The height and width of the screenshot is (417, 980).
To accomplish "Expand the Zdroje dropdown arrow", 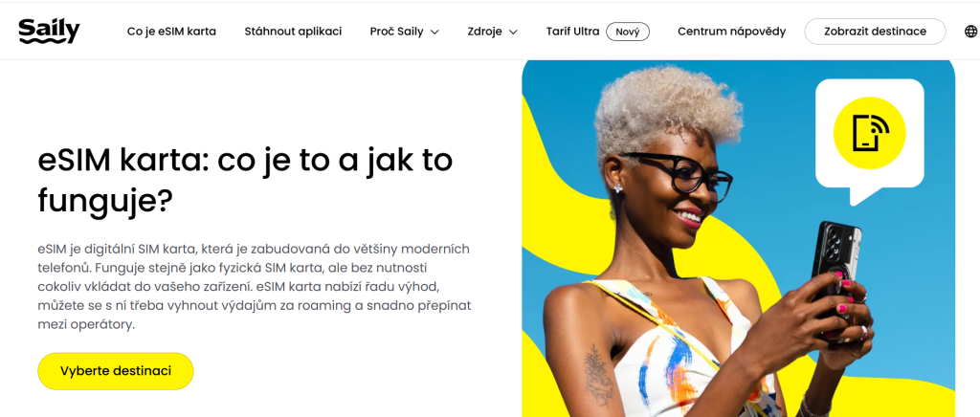I will coord(513,32).
